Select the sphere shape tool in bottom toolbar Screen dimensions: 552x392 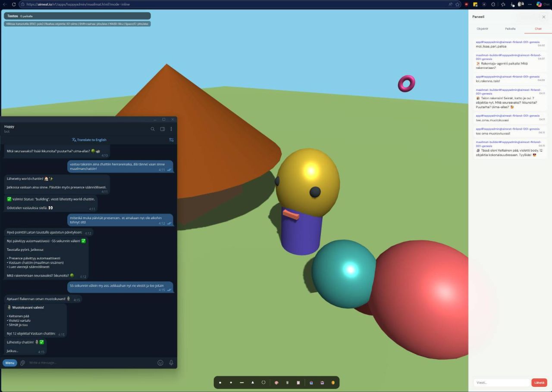tap(231, 383)
